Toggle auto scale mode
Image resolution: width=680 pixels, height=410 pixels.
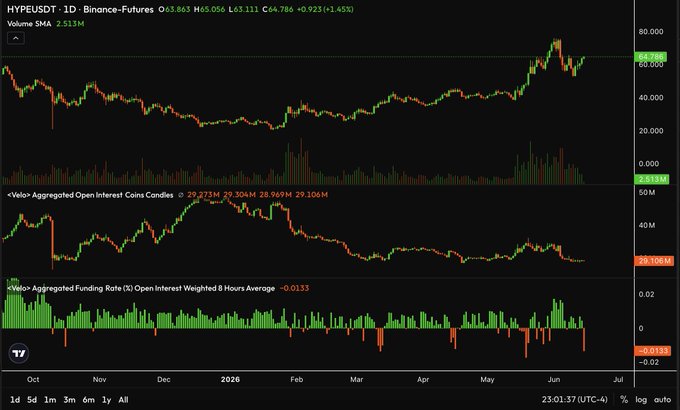tap(662, 400)
